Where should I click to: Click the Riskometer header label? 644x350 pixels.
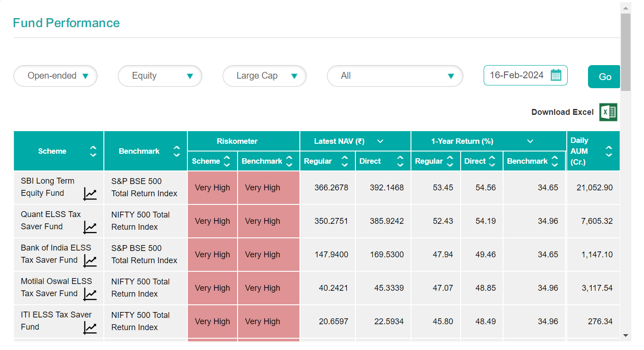click(237, 141)
